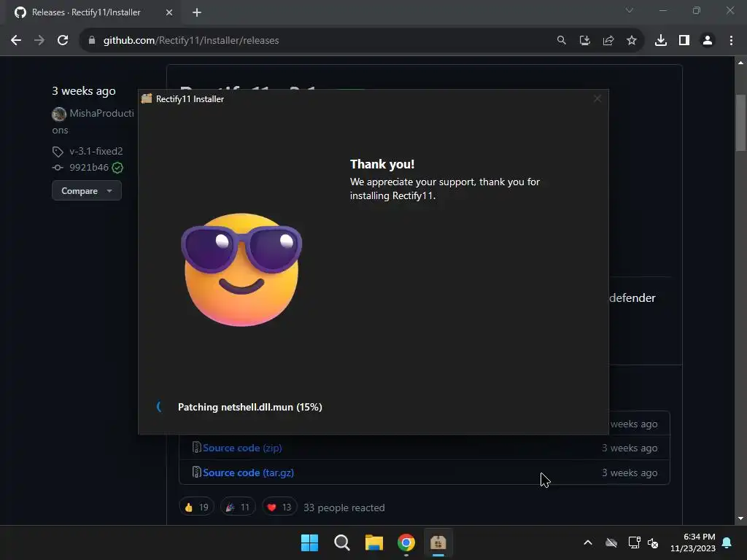Open the Chrome tab search chevron
747x560 pixels.
tap(630, 10)
